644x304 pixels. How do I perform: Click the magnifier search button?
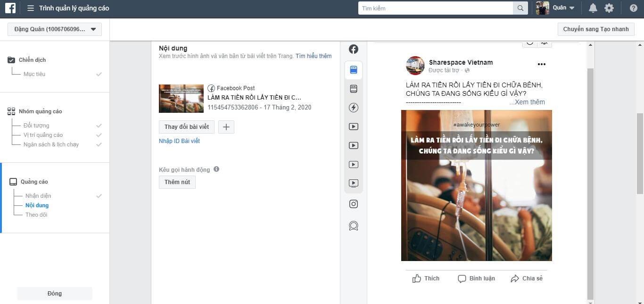pyautogui.click(x=520, y=8)
